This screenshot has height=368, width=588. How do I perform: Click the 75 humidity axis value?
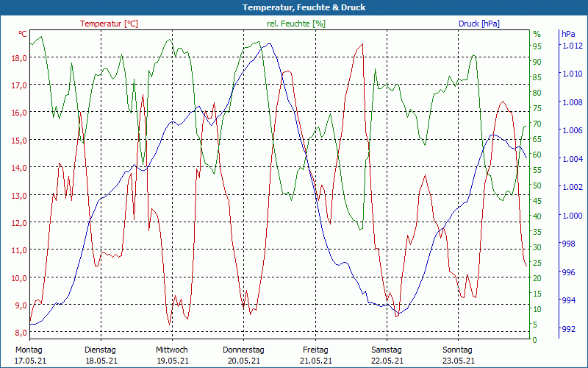[x=537, y=108]
